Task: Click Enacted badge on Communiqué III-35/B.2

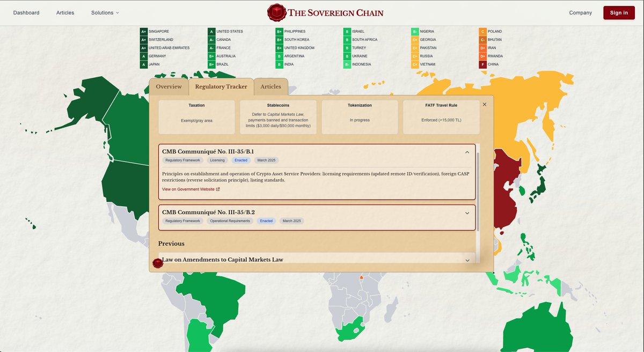Action: [x=266, y=221]
